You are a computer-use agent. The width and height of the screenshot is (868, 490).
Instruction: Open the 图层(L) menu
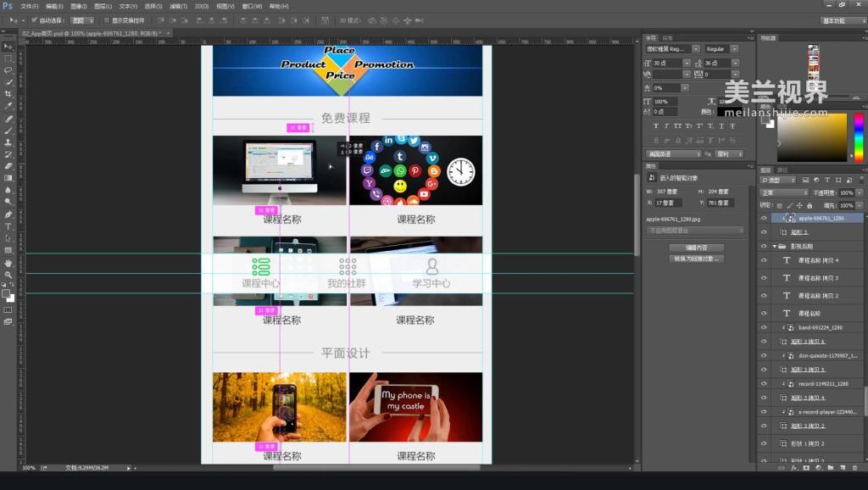(x=103, y=6)
